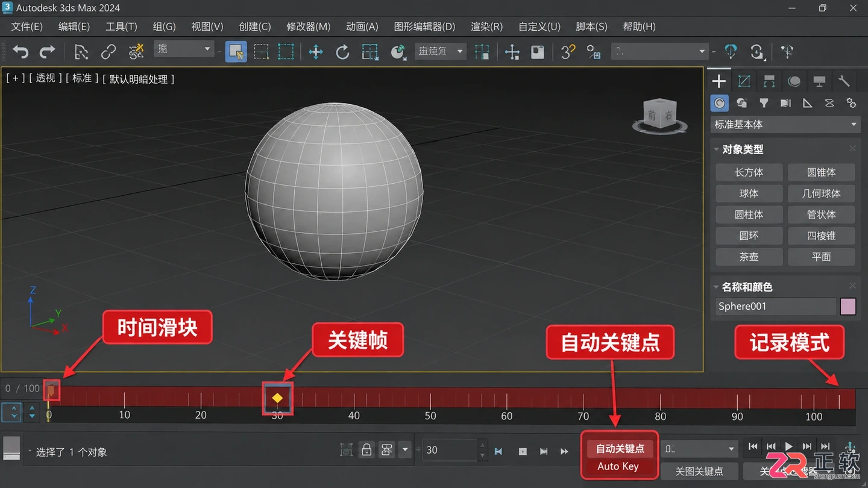This screenshot has height=488, width=868.
Task: Click the time slider at frame 0
Action: click(x=52, y=390)
